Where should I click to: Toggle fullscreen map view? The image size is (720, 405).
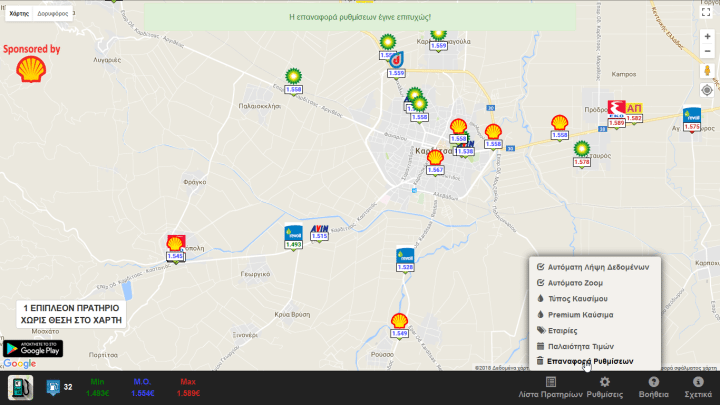click(706, 12)
